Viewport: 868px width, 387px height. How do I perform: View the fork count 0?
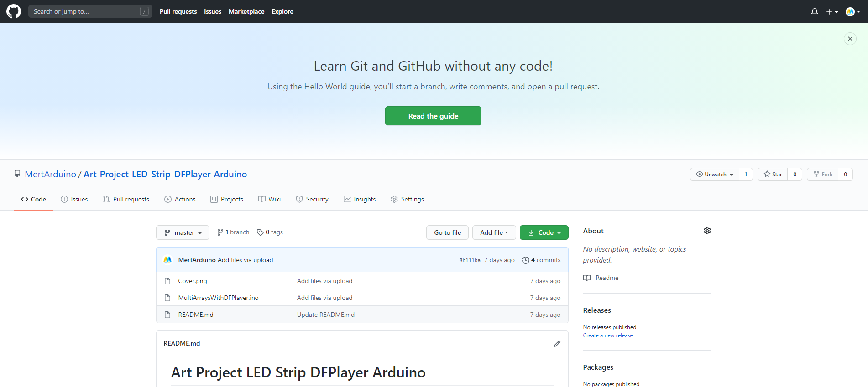point(845,174)
